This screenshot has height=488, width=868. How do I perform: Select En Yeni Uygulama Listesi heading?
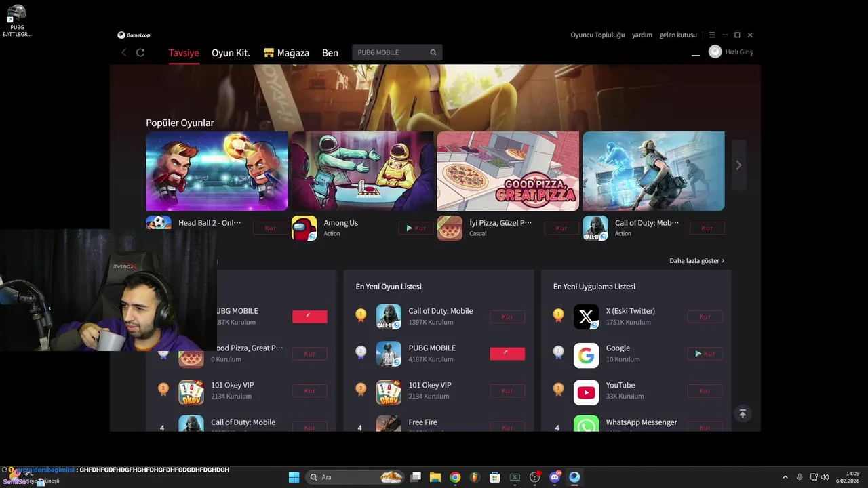point(594,287)
